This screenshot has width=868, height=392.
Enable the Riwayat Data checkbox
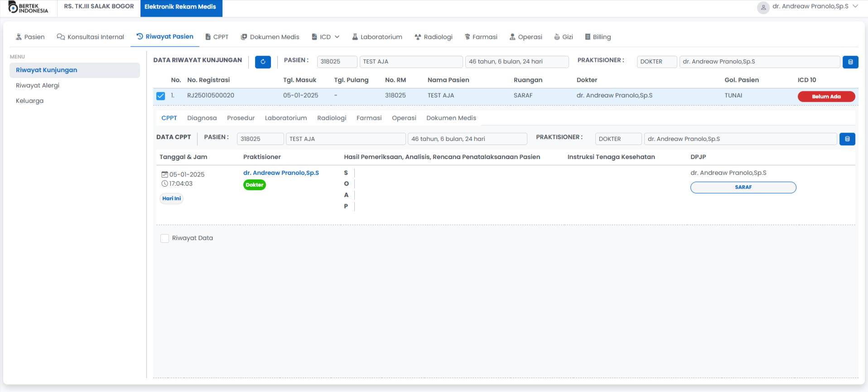coord(165,239)
